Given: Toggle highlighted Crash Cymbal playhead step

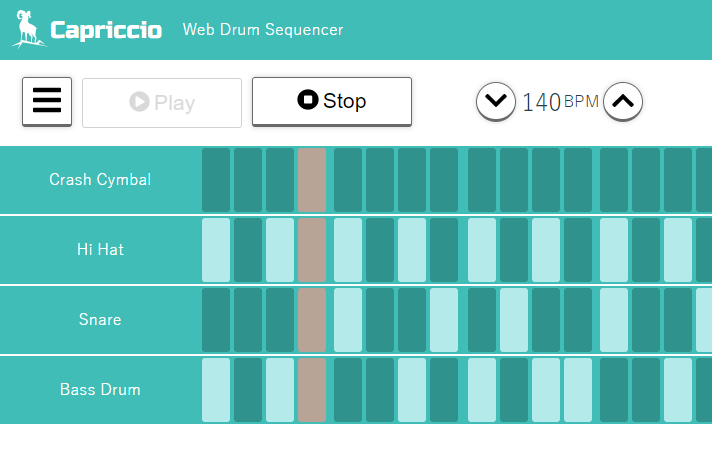Looking at the screenshot, I should click(x=312, y=180).
